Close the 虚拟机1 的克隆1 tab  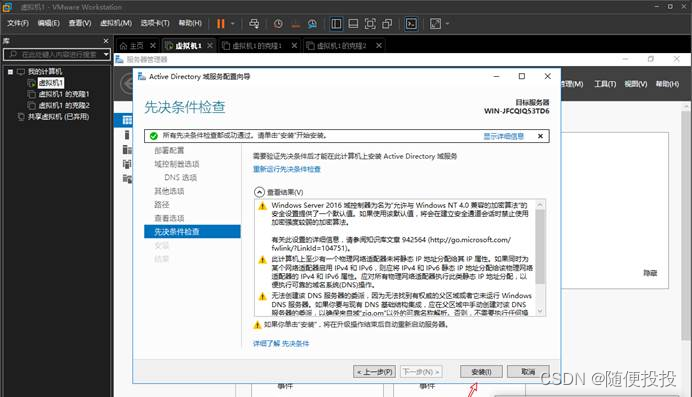point(294,45)
